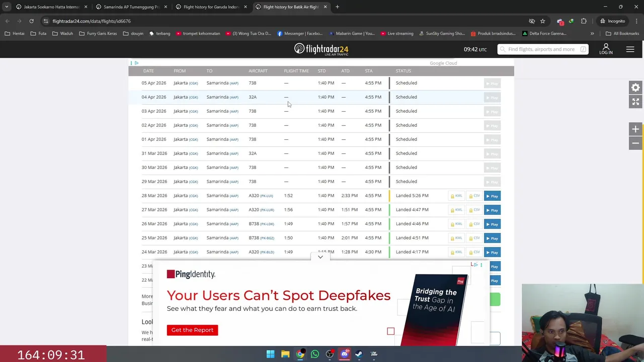
Task: Open Chrome extensions puzzle icon
Action: click(x=584, y=21)
